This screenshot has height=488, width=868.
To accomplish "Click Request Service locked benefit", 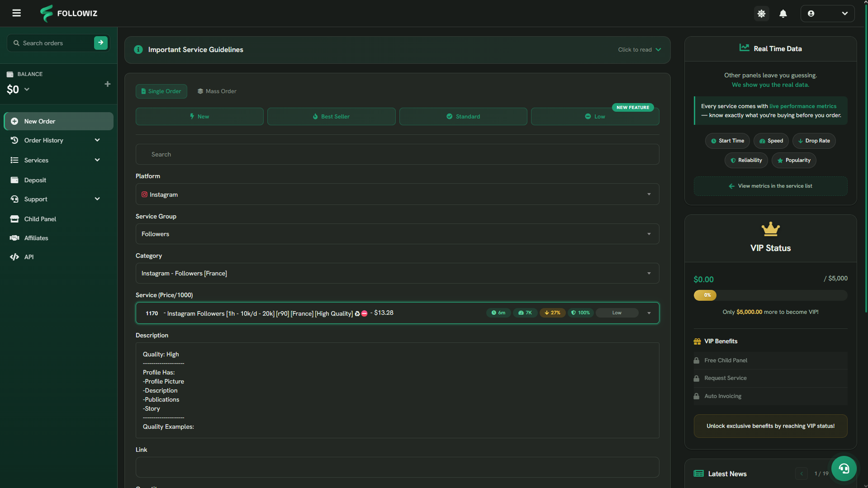I will coord(770,378).
